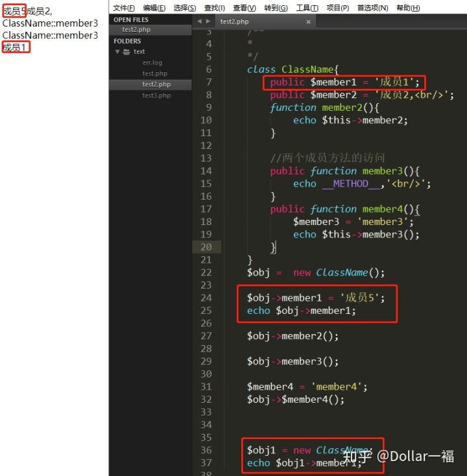The width and height of the screenshot is (467, 476).
Task: Go to previous tab with left arrow
Action: pos(200,21)
